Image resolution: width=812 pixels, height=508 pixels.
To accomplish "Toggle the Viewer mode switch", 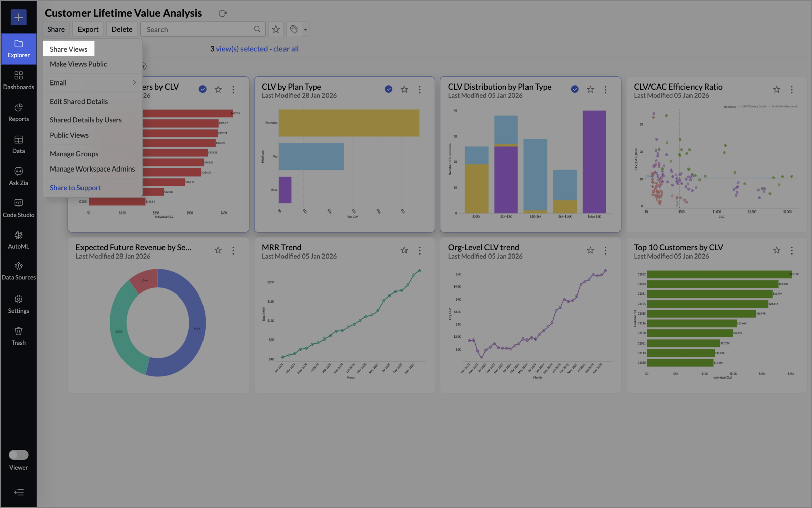I will click(19, 455).
